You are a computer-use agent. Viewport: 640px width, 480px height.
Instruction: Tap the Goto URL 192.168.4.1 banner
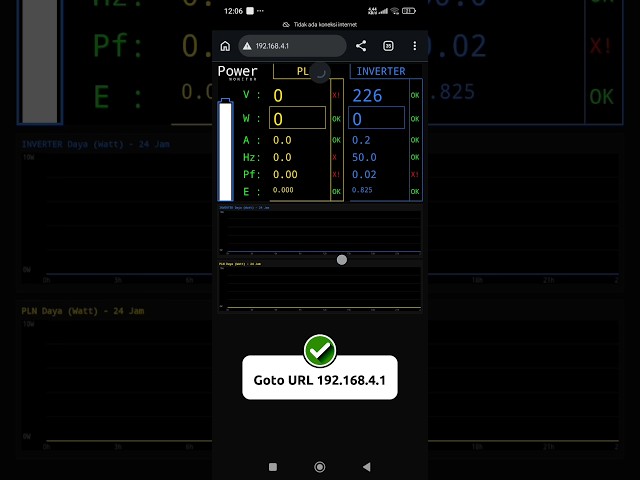point(320,378)
